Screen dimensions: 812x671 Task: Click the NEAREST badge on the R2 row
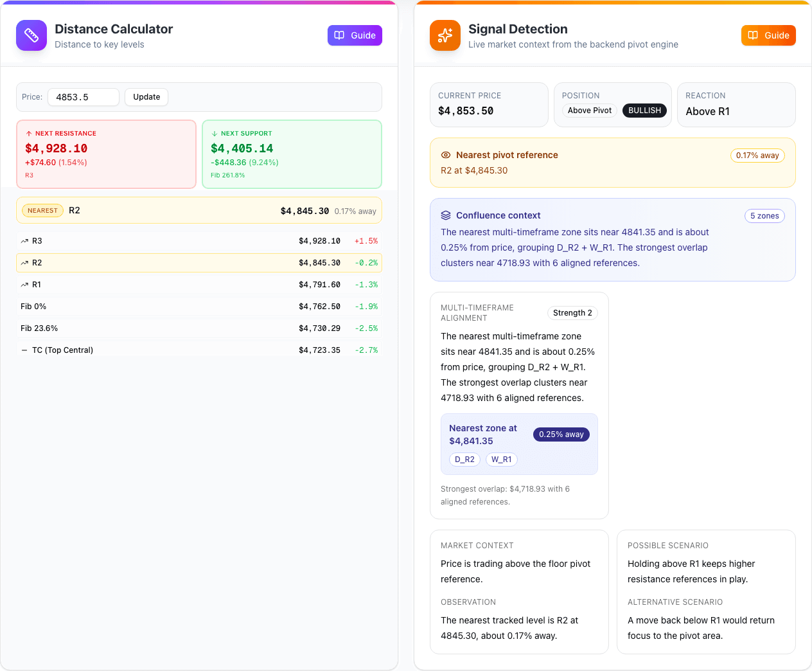point(42,210)
